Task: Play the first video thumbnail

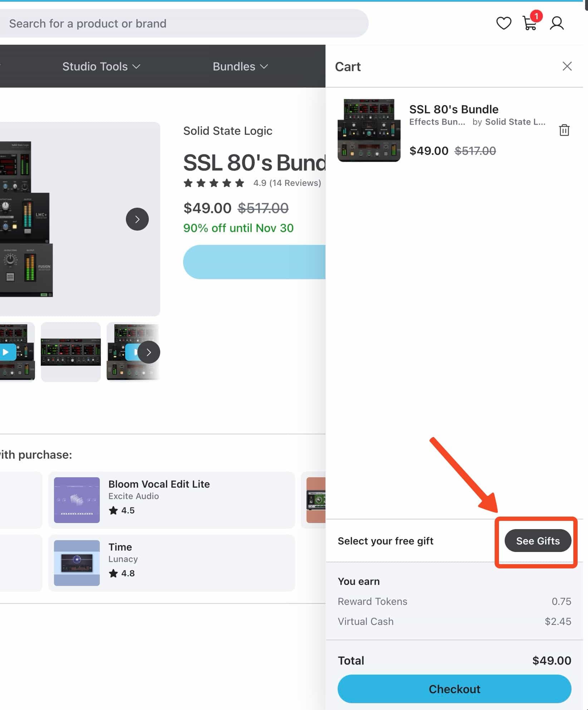Action: (x=6, y=352)
